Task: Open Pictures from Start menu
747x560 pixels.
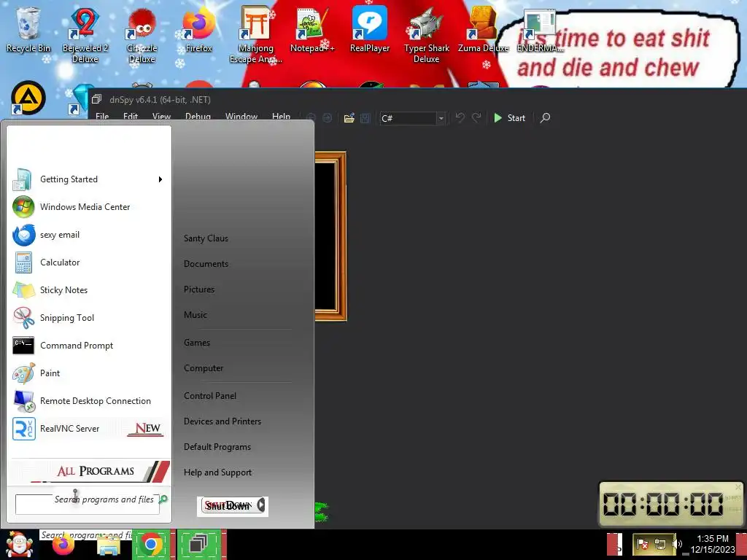Action: coord(199,289)
